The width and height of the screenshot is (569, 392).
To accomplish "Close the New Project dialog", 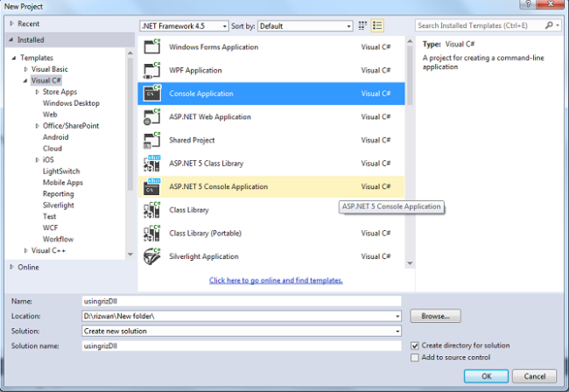I will [550, 4].
